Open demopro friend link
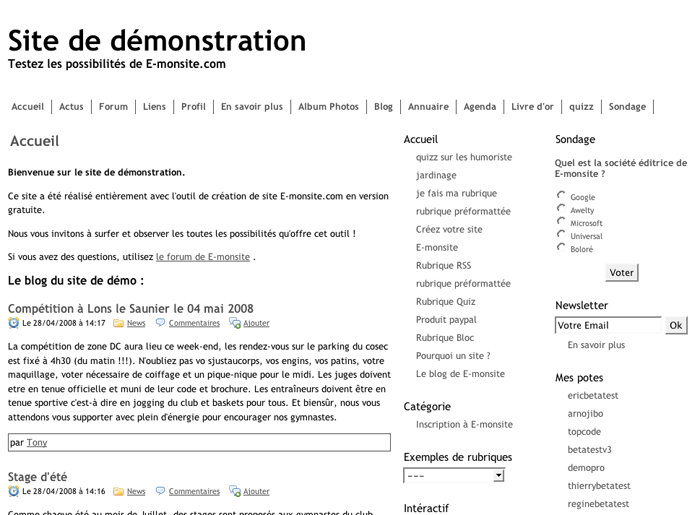This screenshot has width=700, height=515. tap(586, 468)
